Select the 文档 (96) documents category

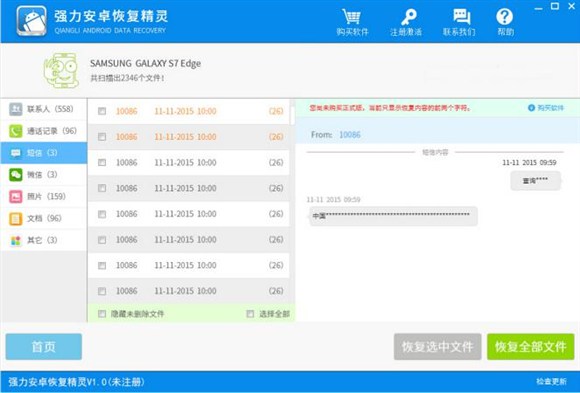coord(44,218)
